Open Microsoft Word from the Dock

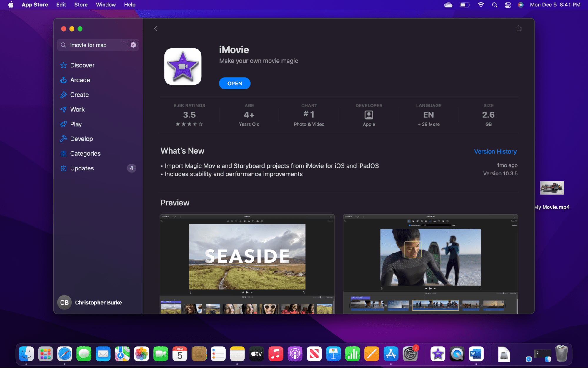476,354
